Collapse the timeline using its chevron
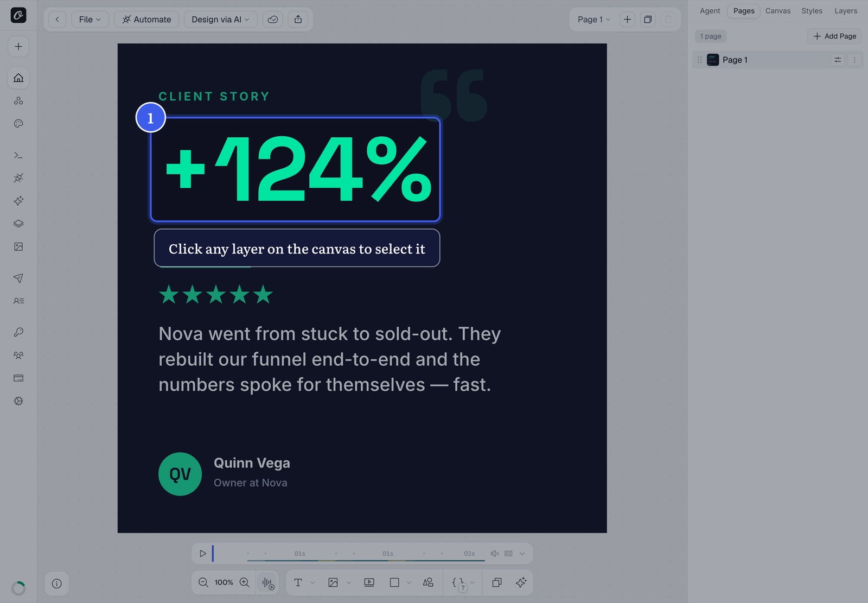Viewport: 868px width, 603px height. pos(522,554)
